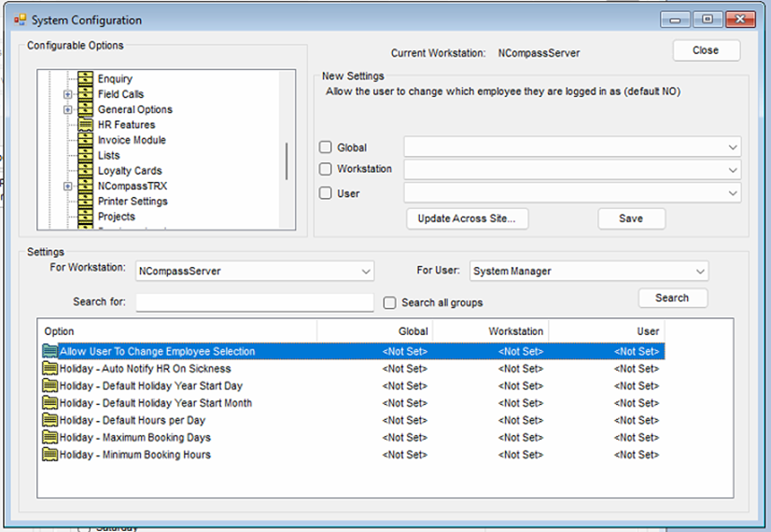Click the HR Features open-drawer icon
771x532 pixels.
click(86, 124)
